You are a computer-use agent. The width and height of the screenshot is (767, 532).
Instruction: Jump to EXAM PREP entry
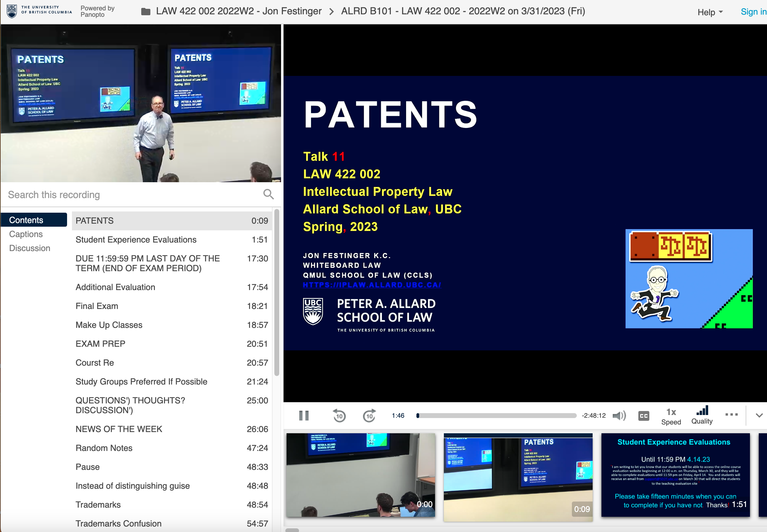click(172, 344)
